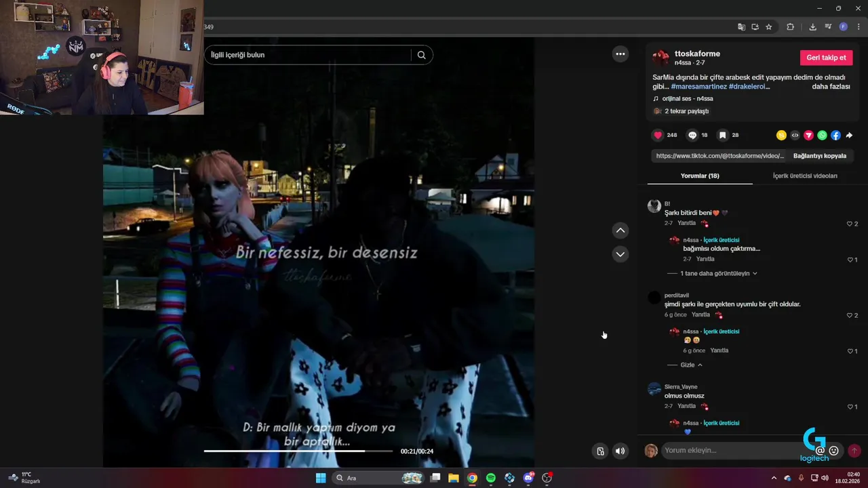Open Chrome three-dot menu

pos(859,27)
